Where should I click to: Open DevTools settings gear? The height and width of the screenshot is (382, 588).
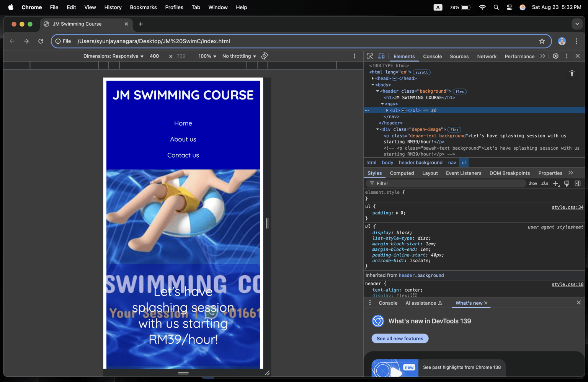pos(555,56)
